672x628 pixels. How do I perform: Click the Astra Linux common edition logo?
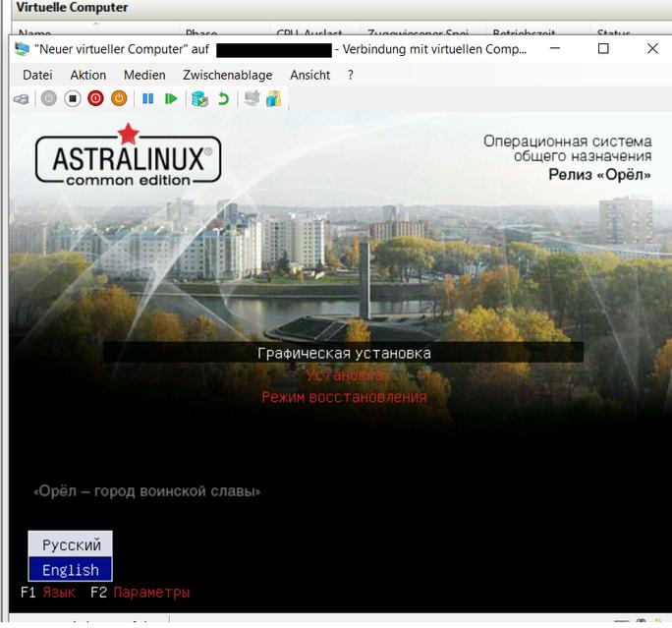pyautogui.click(x=128, y=155)
